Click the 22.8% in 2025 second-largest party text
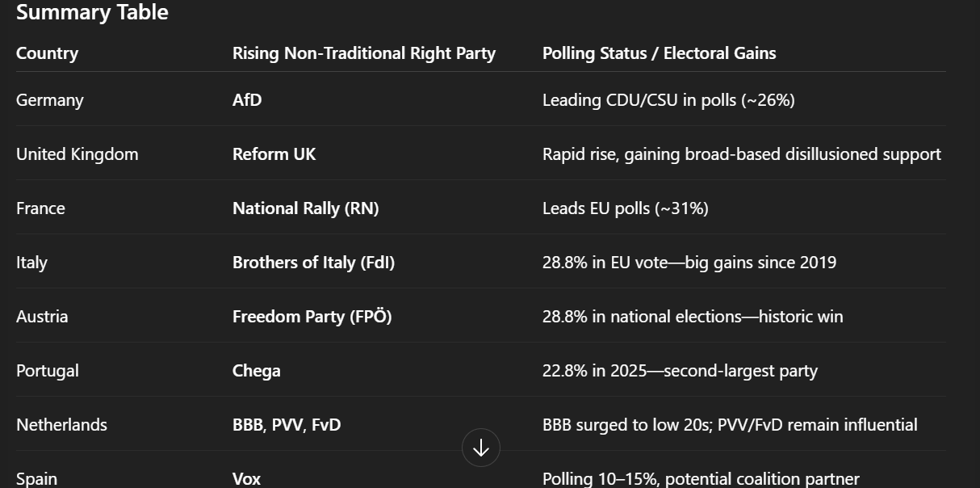Image resolution: width=980 pixels, height=488 pixels. pos(680,371)
